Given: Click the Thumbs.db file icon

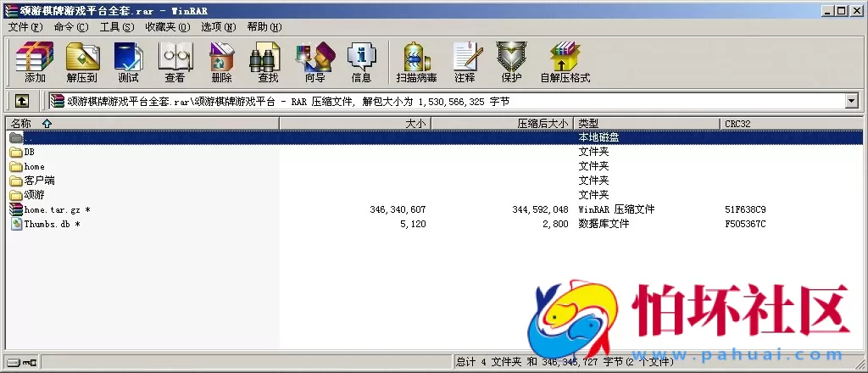Looking at the screenshot, I should (16, 224).
